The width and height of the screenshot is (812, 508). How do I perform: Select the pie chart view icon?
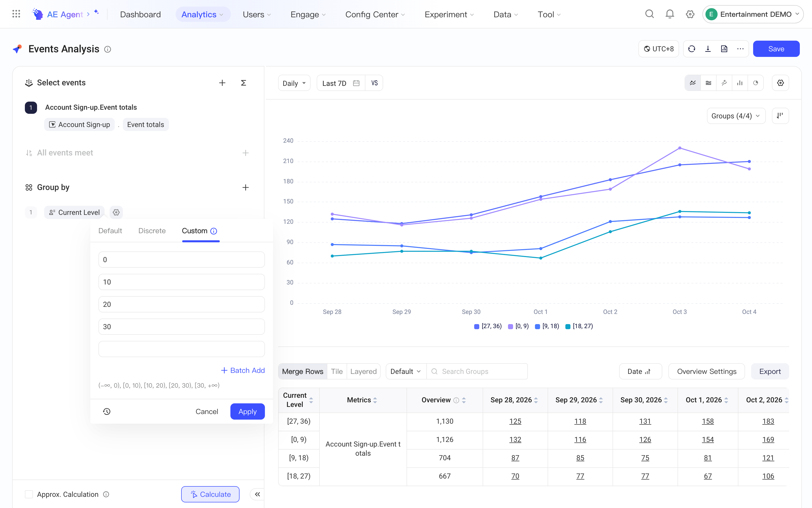(x=756, y=83)
